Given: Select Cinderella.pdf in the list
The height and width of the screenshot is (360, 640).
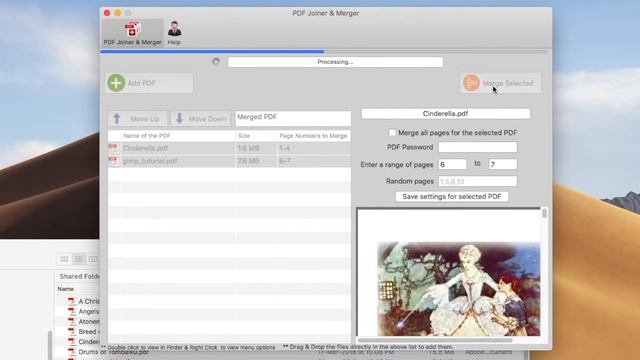Looking at the screenshot, I should pos(145,148).
